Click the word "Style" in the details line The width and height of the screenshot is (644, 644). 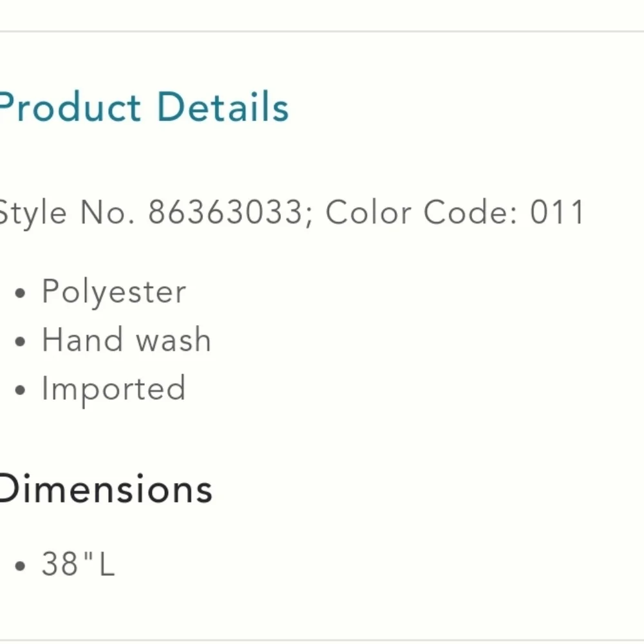point(32,212)
